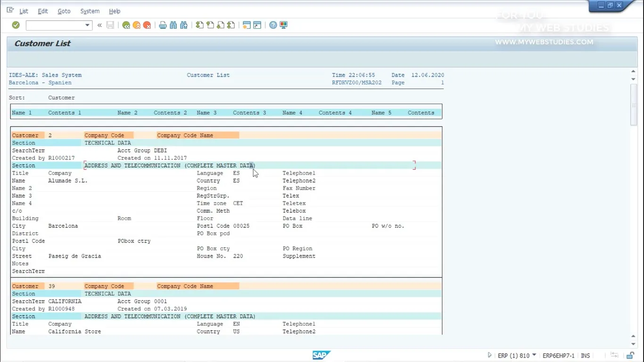This screenshot has width=644, height=362.
Task: Select Customer 2 header cell
Action: [x=28, y=135]
